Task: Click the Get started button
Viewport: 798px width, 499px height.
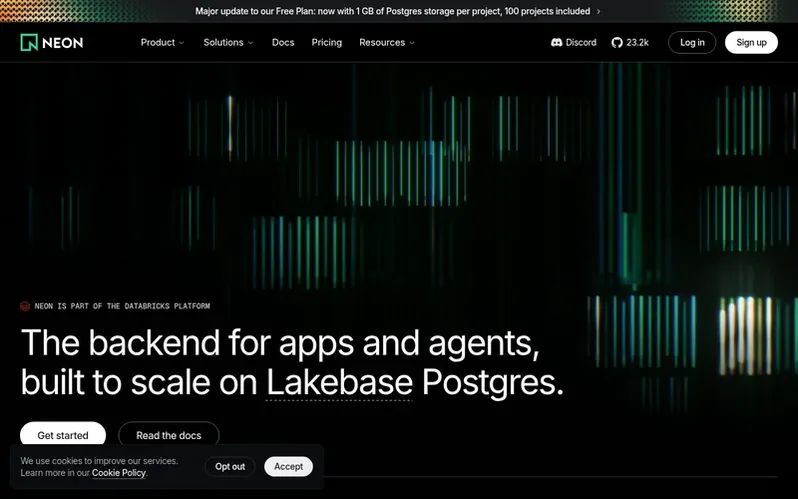Action: pyautogui.click(x=63, y=435)
